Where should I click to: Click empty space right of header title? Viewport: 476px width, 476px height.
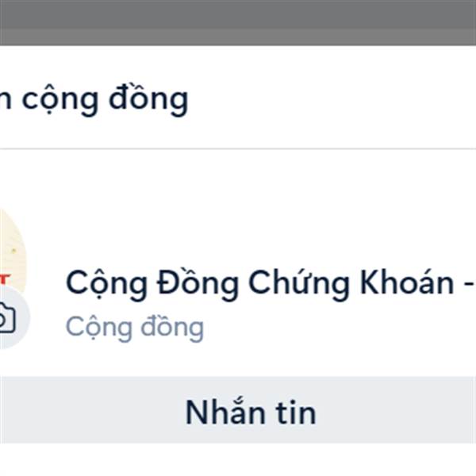point(332,98)
